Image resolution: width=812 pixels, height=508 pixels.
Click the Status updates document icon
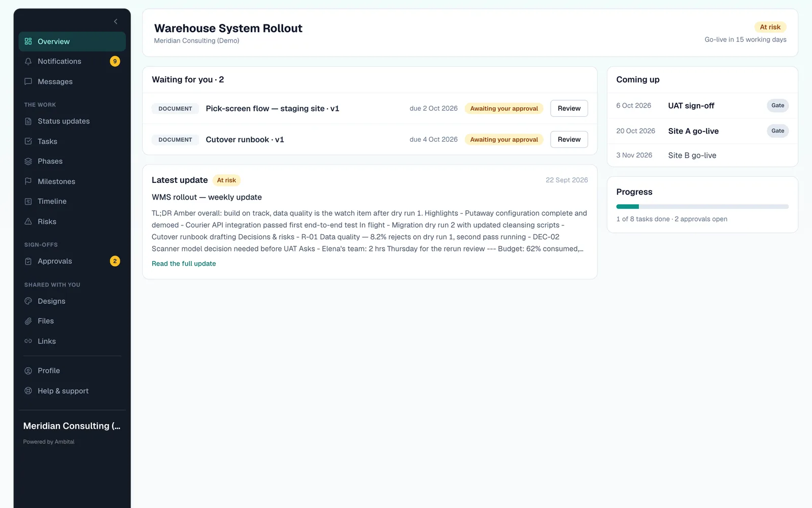(x=28, y=121)
